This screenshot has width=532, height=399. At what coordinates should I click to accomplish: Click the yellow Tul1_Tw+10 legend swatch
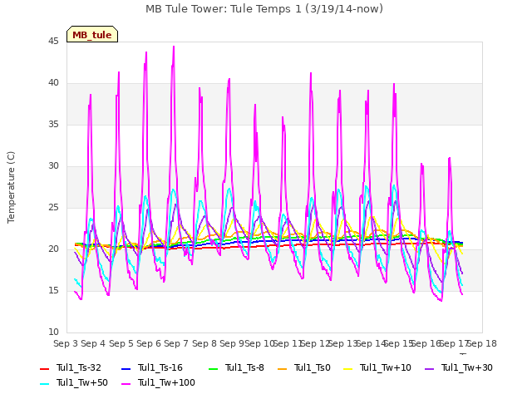[348, 368]
